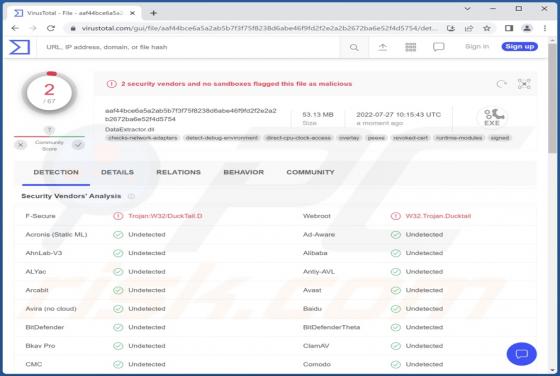Screen dimensions: 560x376
Task: Click the BitDefenderTheta vendor name
Action: coord(331,327)
